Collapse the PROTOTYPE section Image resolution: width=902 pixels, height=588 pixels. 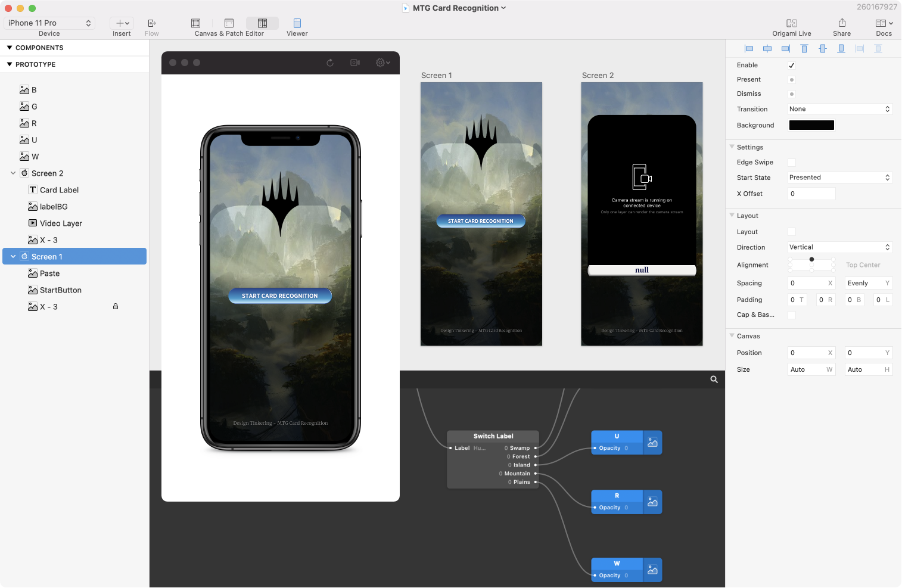click(x=10, y=64)
